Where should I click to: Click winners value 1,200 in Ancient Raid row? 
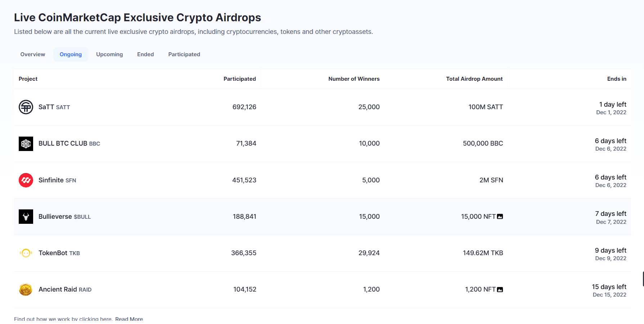(371, 289)
